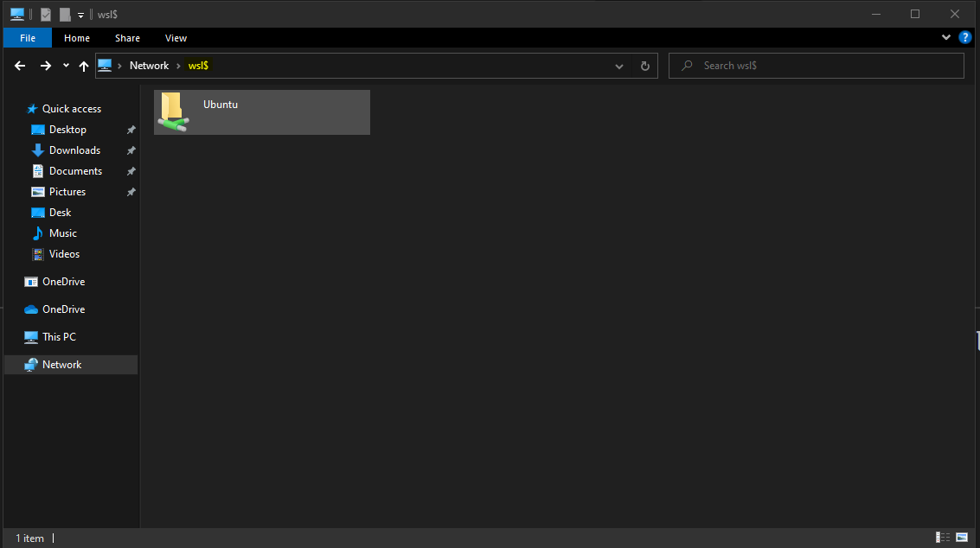Screen dimensions: 980x548
Task: Click the Videos film icon
Action: (37, 254)
